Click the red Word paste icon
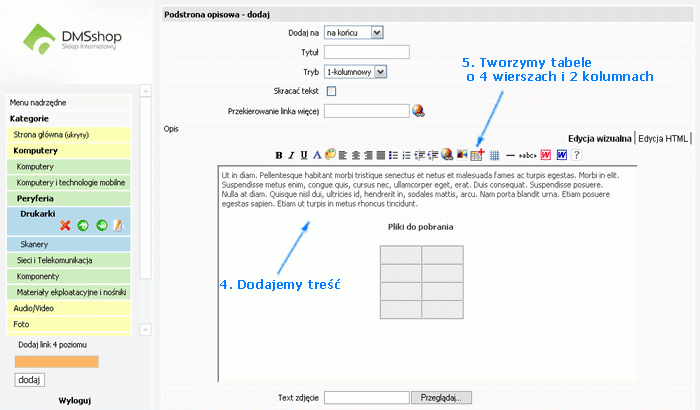The image size is (700, 410). point(545,155)
